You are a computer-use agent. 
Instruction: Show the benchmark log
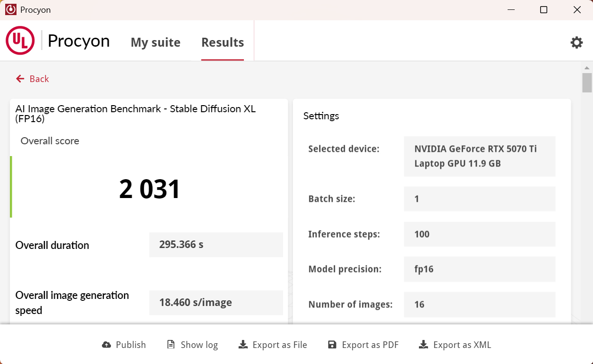click(192, 345)
